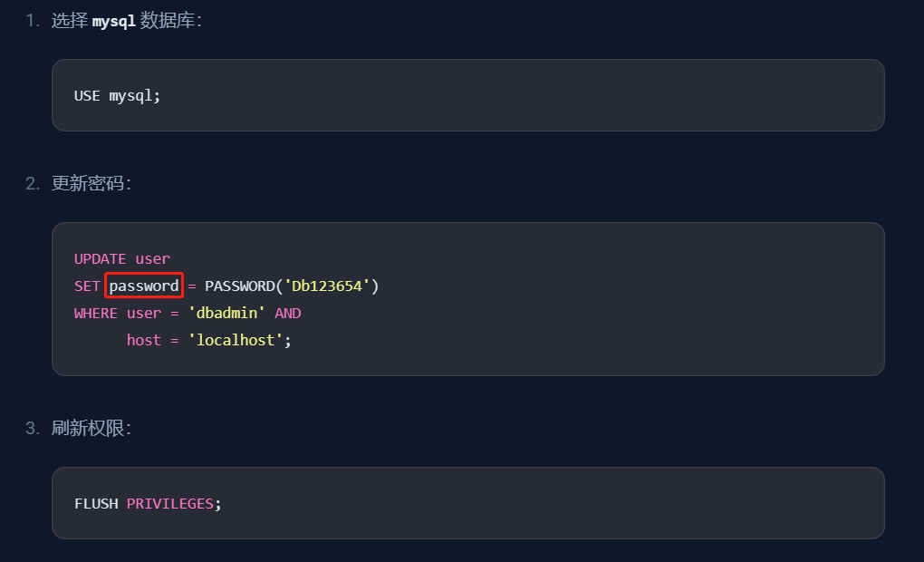
Task: Click the WHERE keyword in the query
Action: point(96,314)
